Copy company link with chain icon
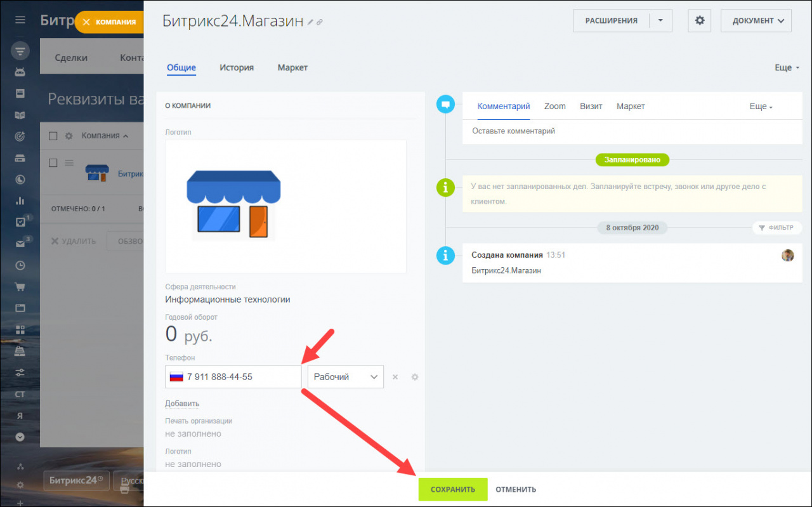Viewport: 812px width, 507px height. [320, 22]
